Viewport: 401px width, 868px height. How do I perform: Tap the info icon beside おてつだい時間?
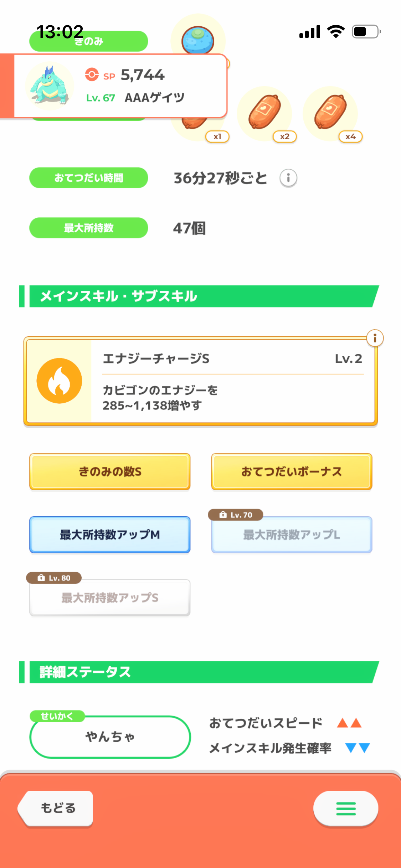[x=288, y=178]
